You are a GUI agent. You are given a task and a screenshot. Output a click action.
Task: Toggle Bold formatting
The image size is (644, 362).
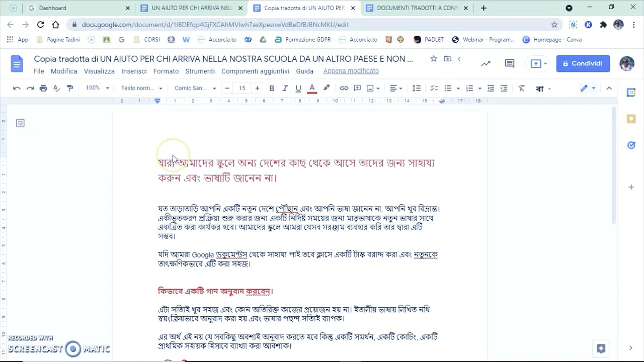pos(272,88)
